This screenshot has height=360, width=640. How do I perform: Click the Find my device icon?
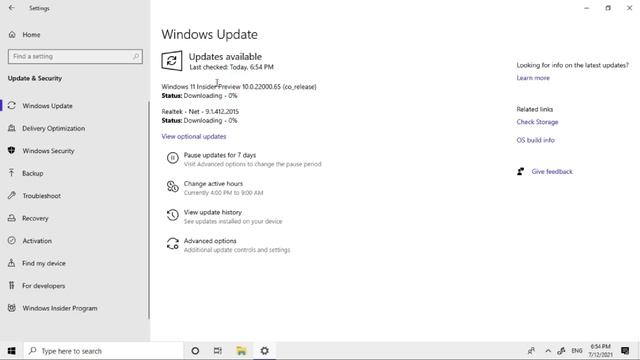tap(12, 263)
